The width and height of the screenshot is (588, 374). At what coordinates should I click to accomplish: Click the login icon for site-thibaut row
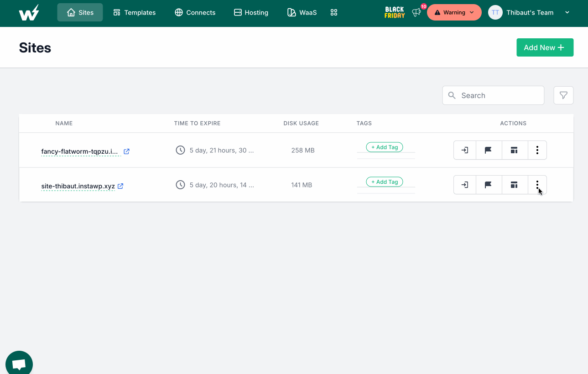pyautogui.click(x=464, y=185)
